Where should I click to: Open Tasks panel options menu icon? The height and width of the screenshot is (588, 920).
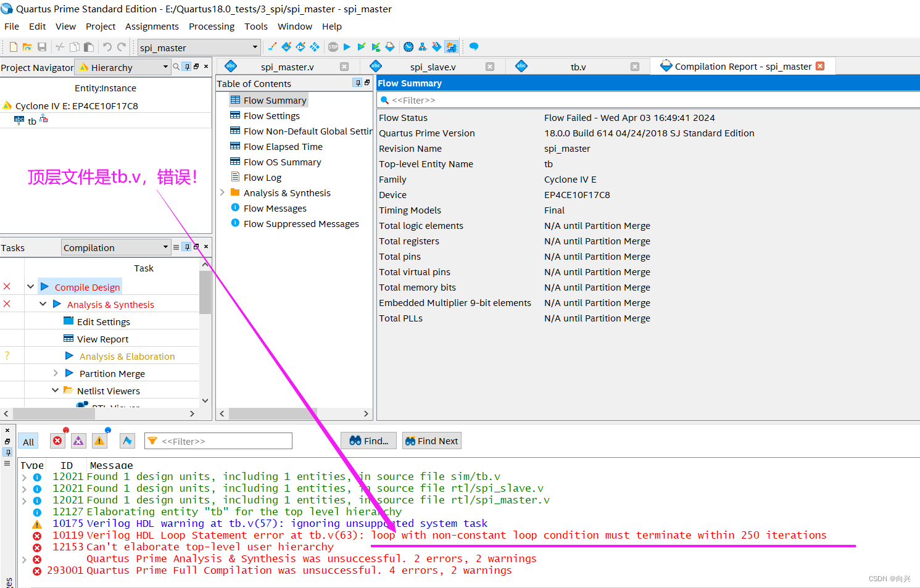pyautogui.click(x=176, y=247)
